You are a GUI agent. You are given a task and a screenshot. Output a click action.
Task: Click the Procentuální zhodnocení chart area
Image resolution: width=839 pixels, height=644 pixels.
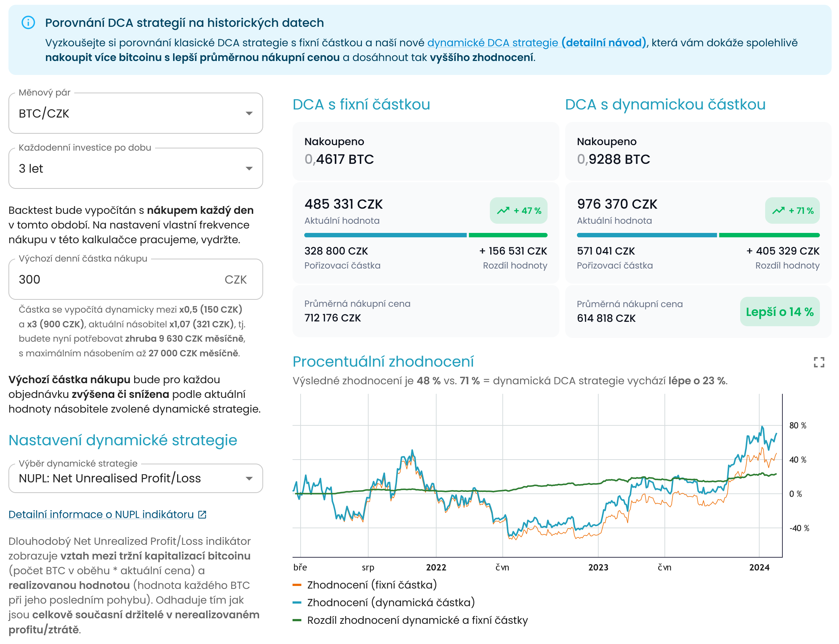(x=537, y=475)
